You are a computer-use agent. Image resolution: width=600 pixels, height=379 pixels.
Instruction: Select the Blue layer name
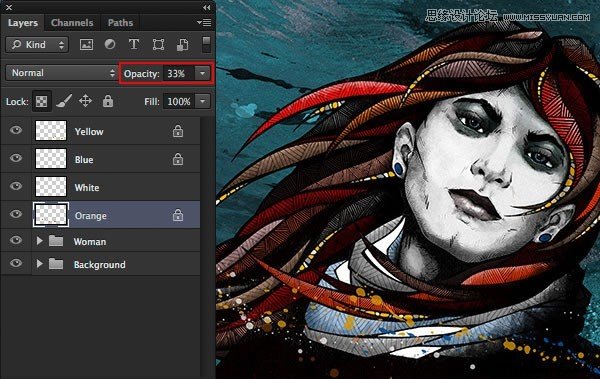click(x=84, y=160)
